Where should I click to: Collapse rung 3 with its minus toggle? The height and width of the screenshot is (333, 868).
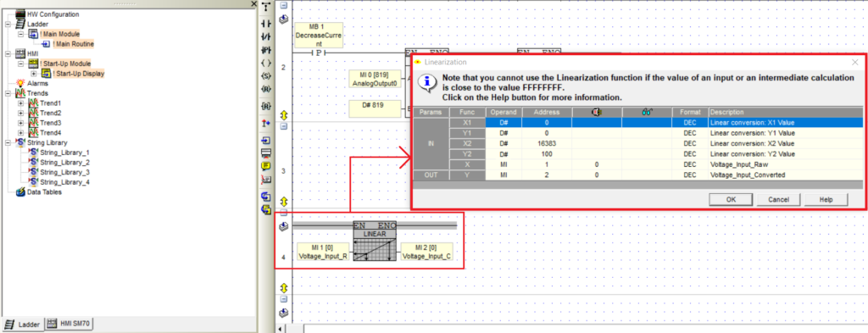point(284,125)
